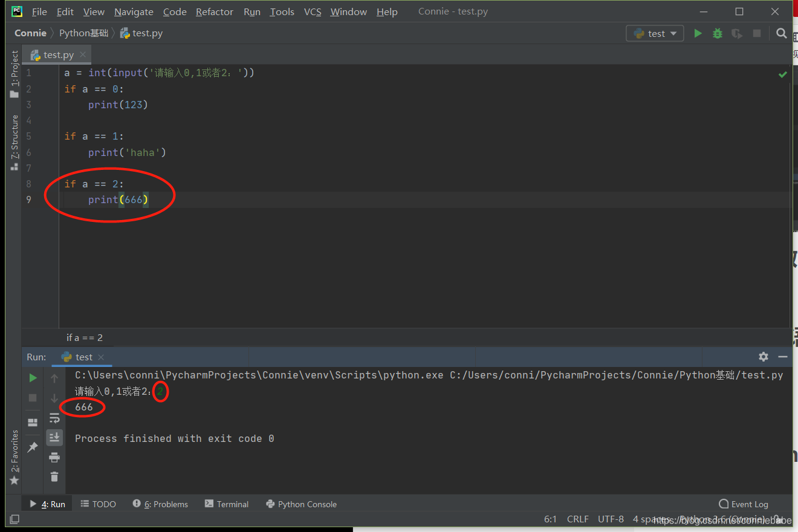Click PyCharm logo icon in title bar
This screenshot has height=532, width=798.
(x=16, y=11)
